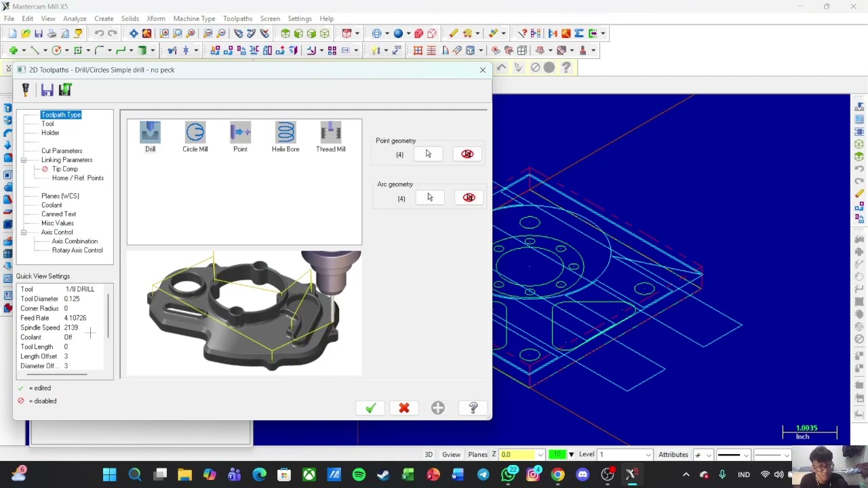Click the Arc geometry select arrow button
The width and height of the screenshot is (868, 488).
(x=430, y=197)
